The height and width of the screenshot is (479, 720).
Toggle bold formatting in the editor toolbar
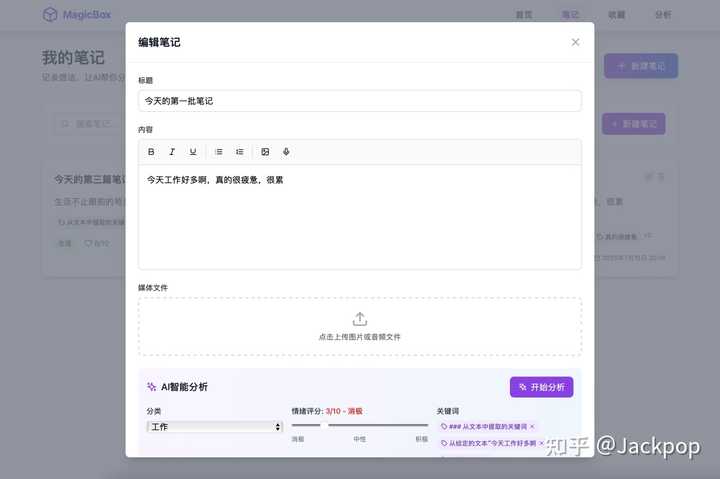(151, 152)
